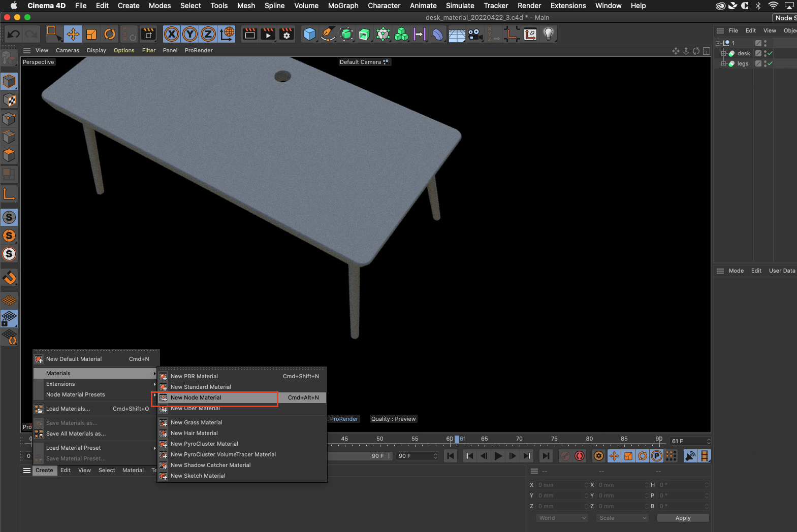The image size is (797, 532).
Task: Toggle the Z axis lock
Action: click(208, 34)
